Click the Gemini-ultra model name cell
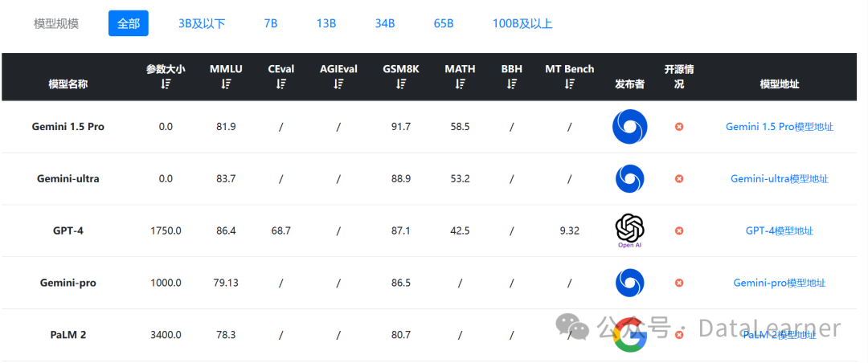The width and height of the screenshot is (868, 363). point(68,178)
